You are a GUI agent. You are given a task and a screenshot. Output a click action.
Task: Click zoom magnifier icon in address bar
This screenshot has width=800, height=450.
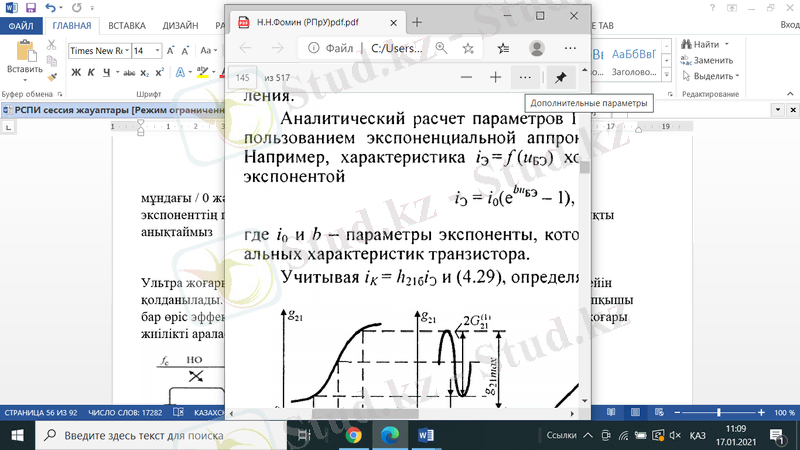pyautogui.click(x=441, y=48)
